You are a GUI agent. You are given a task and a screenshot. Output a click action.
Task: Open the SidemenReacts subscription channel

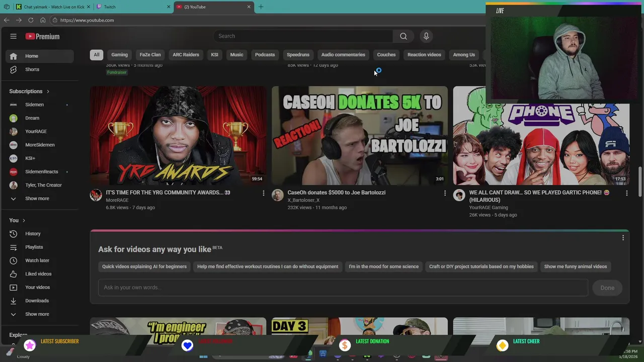[x=40, y=171]
